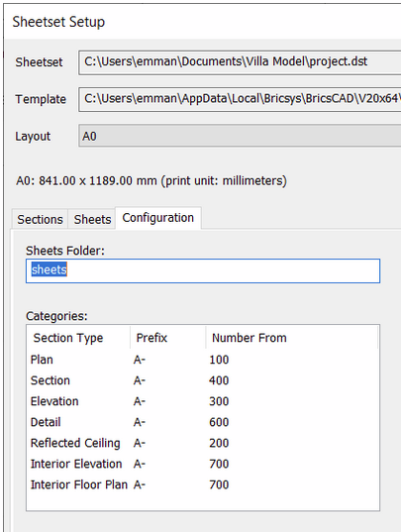Screen dimensions: 401x532
Task: Select the Elevation category row
Action: point(203,401)
